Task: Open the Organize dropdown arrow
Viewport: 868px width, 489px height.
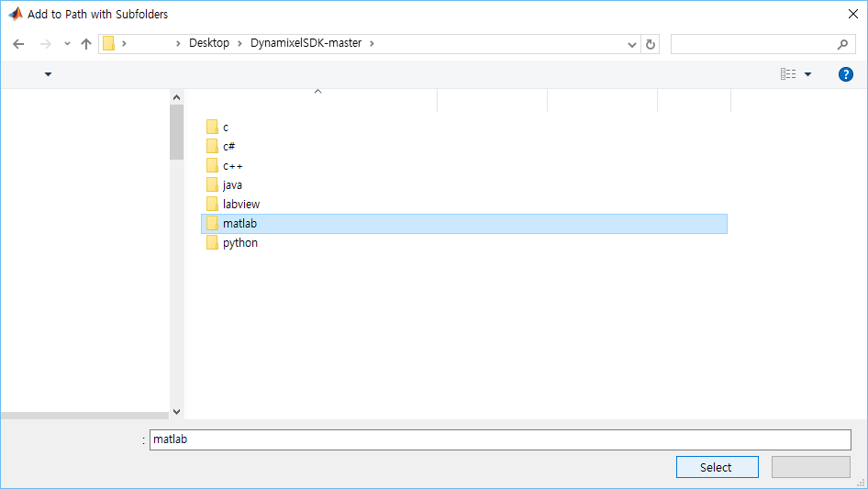Action: pyautogui.click(x=48, y=74)
